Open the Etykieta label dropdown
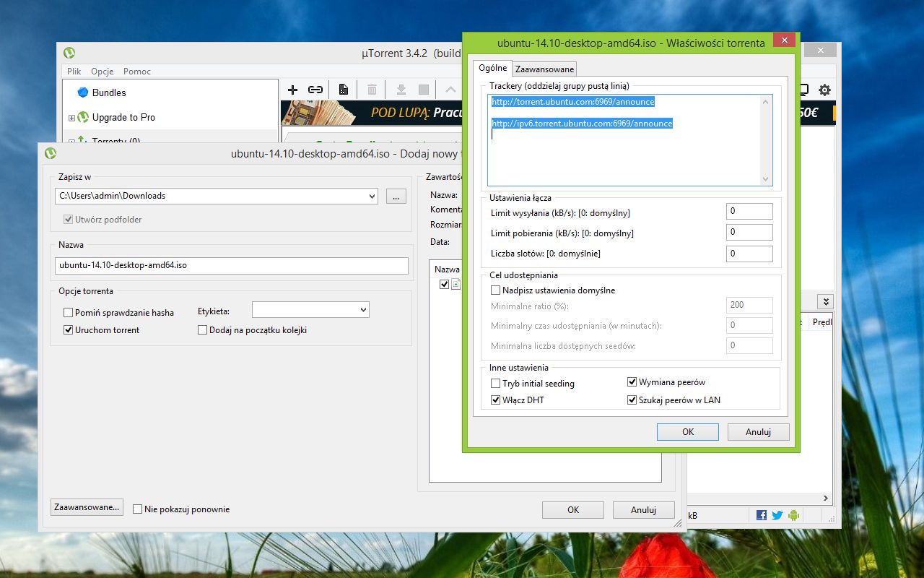This screenshot has width=924, height=578. click(x=363, y=310)
